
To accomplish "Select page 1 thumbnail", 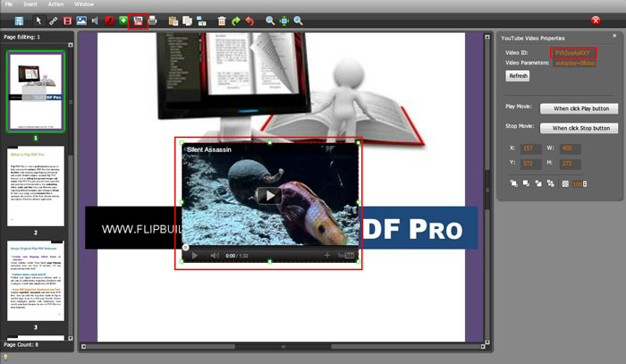I will tap(36, 91).
